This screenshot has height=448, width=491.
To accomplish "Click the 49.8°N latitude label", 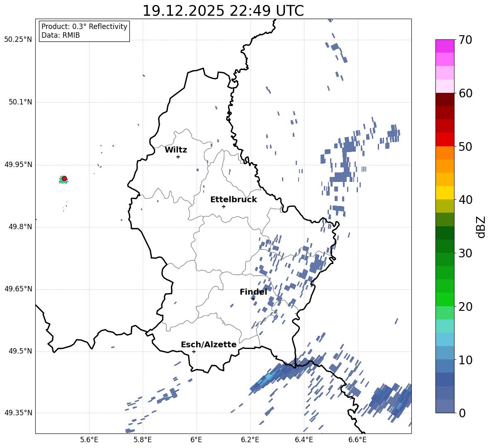I will [20, 227].
